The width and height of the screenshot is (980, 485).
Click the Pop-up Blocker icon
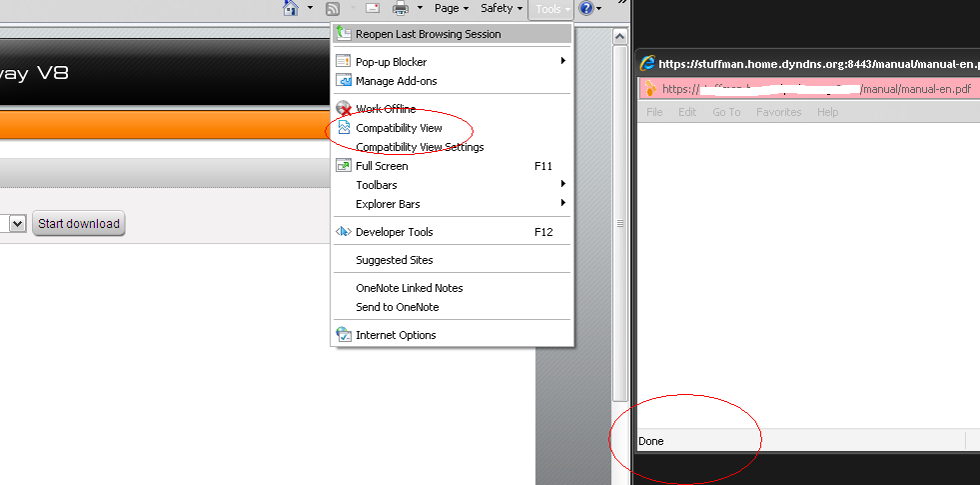coord(344,61)
